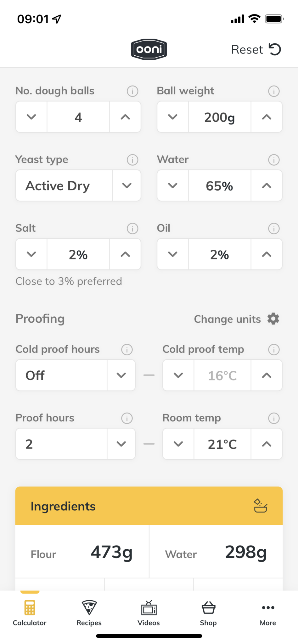Open info for No. dough balls

[x=132, y=91]
